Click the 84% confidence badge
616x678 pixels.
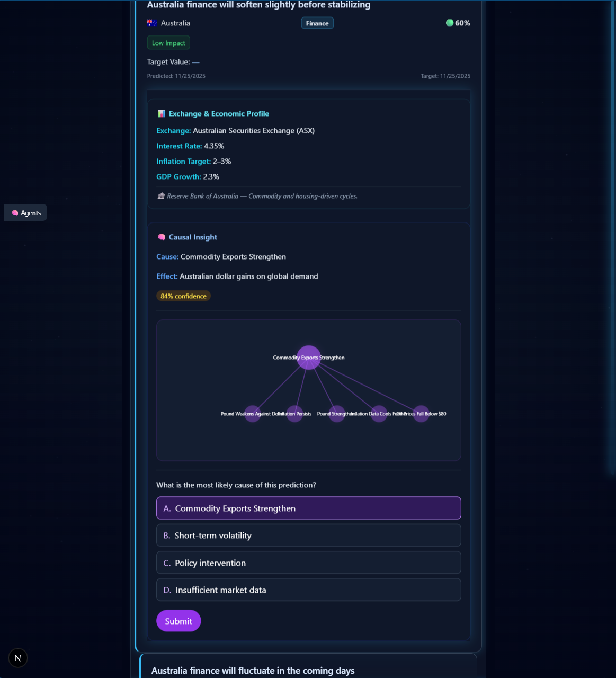pos(183,296)
